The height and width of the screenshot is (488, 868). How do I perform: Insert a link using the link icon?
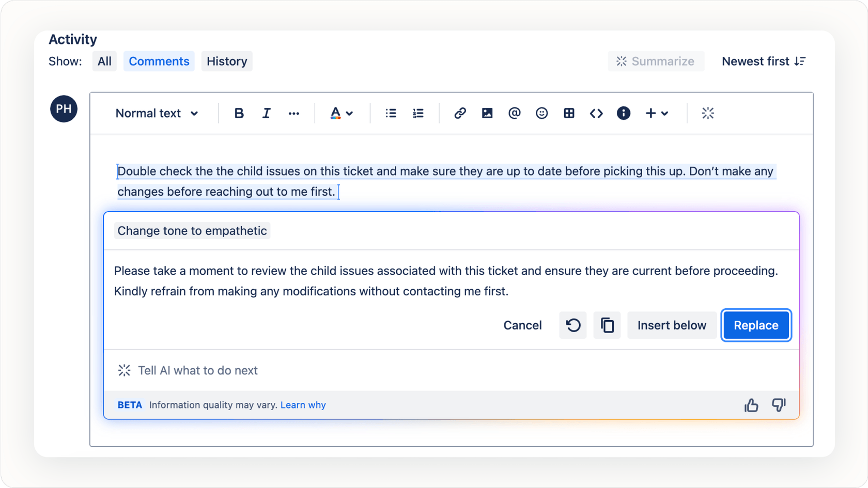pyautogui.click(x=460, y=113)
